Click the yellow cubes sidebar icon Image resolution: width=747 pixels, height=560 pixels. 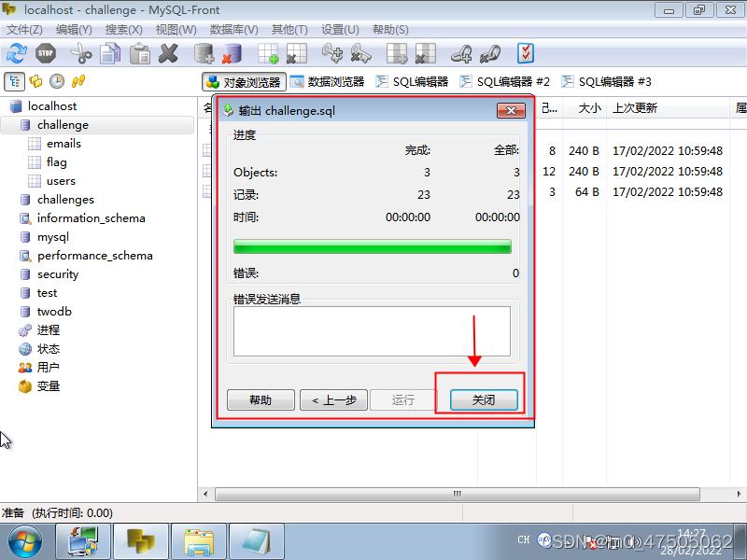point(35,81)
